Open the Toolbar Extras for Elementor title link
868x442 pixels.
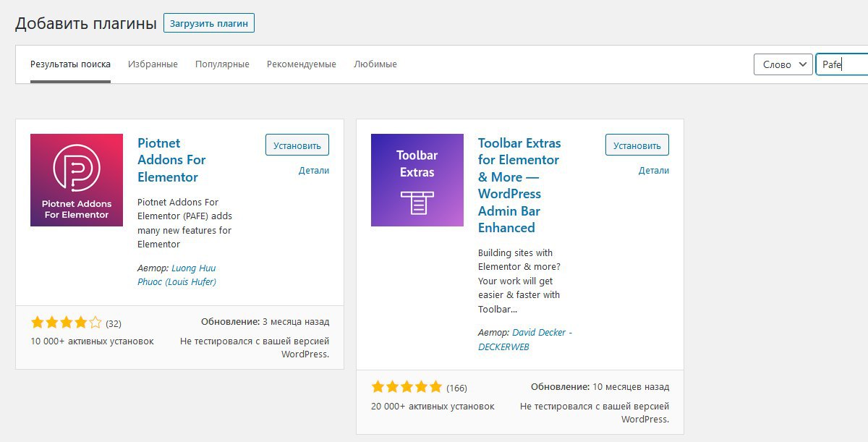(519, 185)
